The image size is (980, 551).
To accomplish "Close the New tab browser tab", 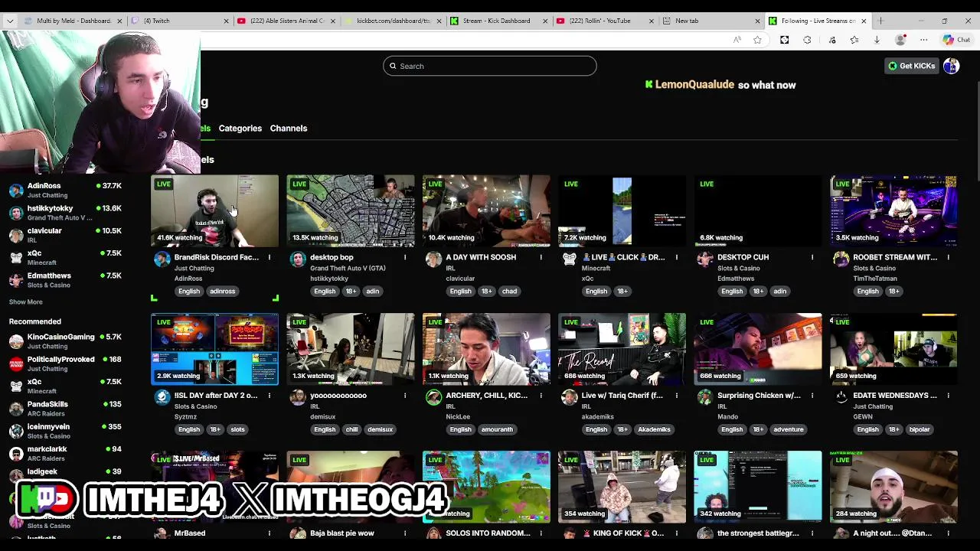I will click(x=758, y=21).
